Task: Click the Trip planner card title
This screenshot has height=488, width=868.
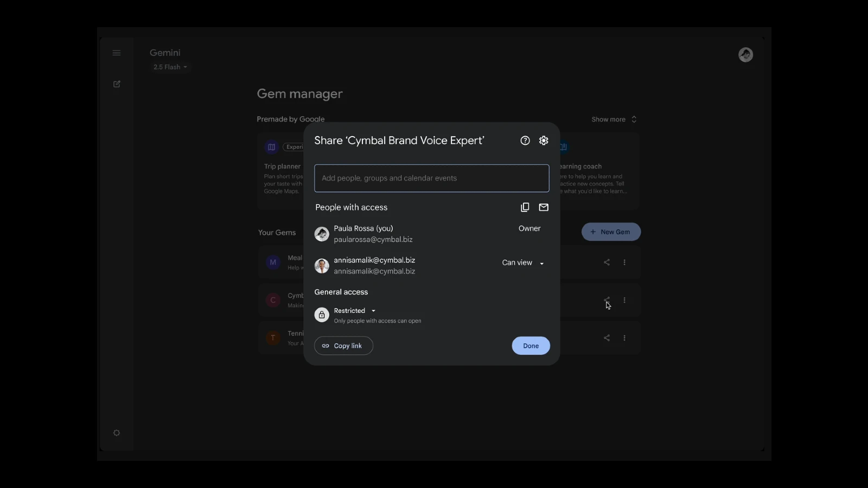Action: point(282,166)
